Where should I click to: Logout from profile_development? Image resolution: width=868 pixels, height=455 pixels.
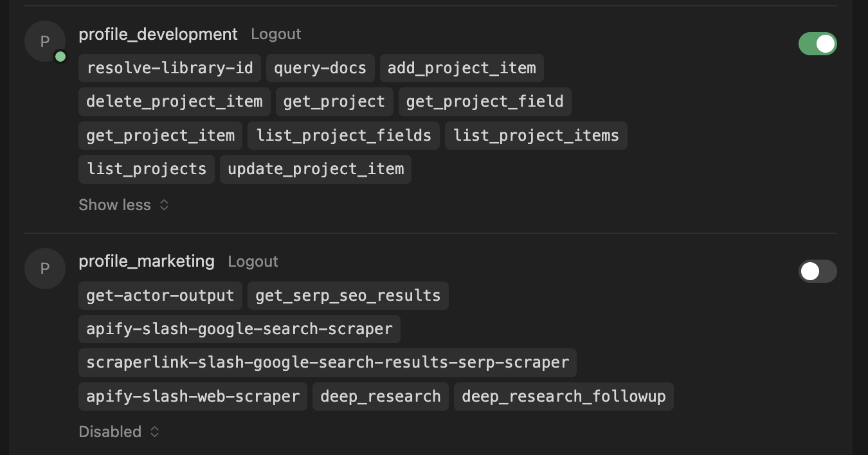coord(276,34)
